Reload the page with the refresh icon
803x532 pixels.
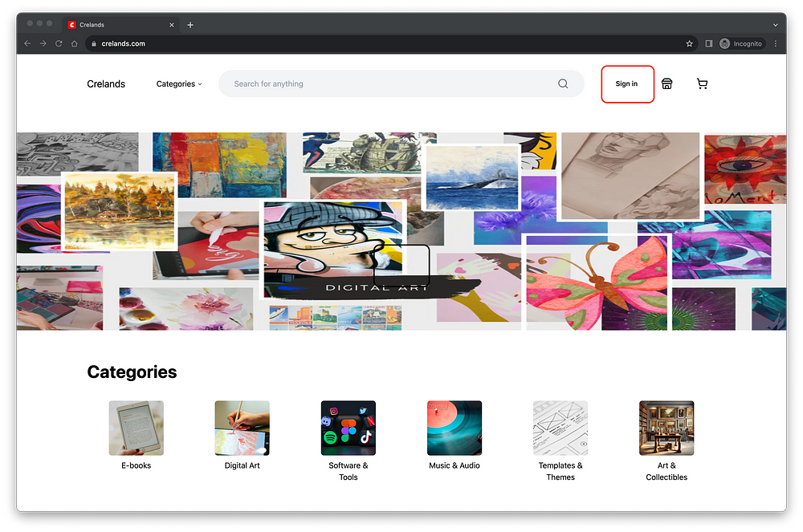(59, 43)
